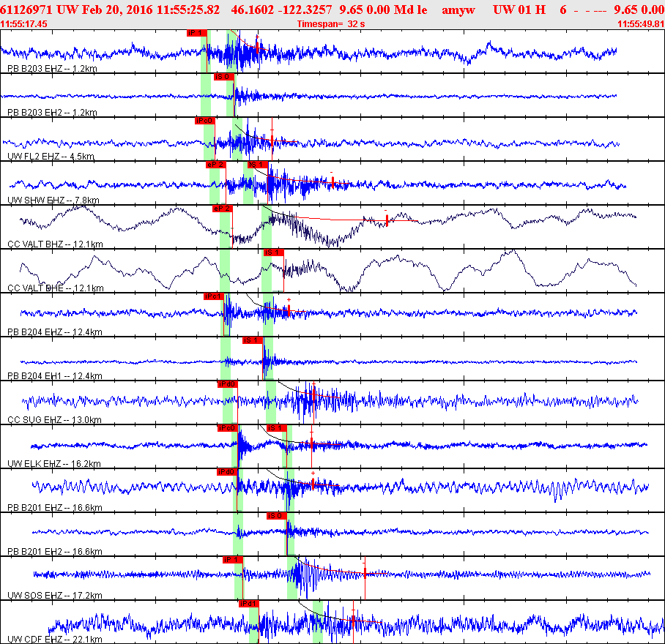Image resolution: width=665 pixels, height=644 pixels.
Task: Select the iS 1 pick flag on UW ELK EHZ
Action: click(x=277, y=428)
